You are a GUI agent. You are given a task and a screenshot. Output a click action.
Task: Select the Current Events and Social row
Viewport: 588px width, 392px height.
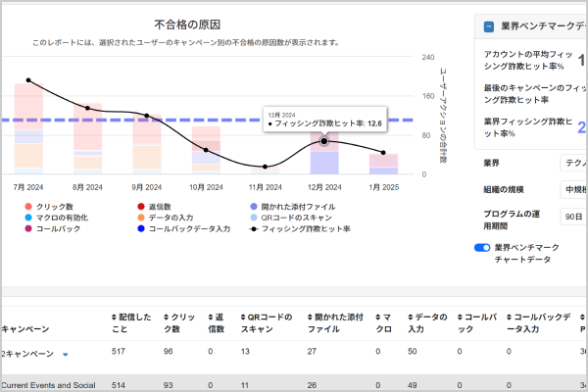[49, 385]
